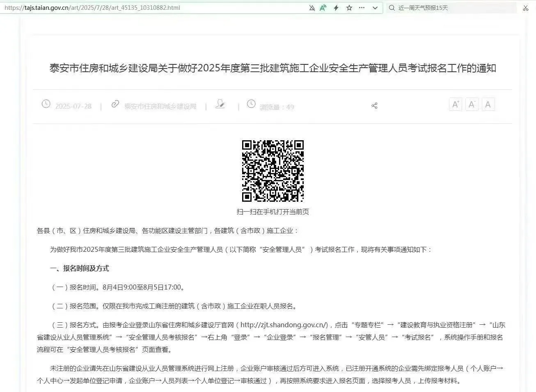Click the QR code image
This screenshot has height=392, width=536.
point(273,171)
